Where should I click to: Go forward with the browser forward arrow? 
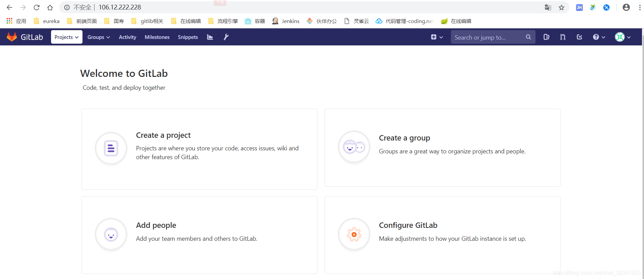23,7
